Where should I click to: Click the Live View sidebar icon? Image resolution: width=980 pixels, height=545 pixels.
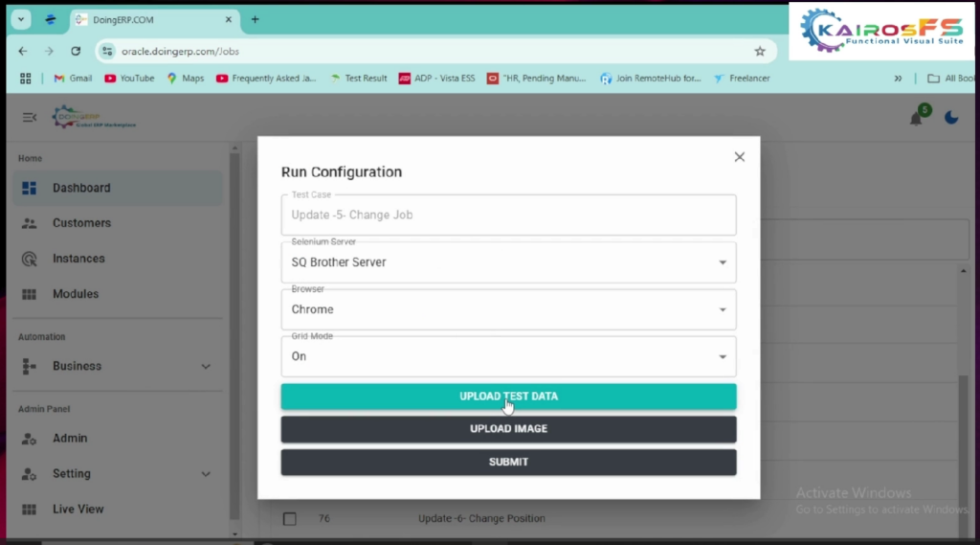[30, 510]
